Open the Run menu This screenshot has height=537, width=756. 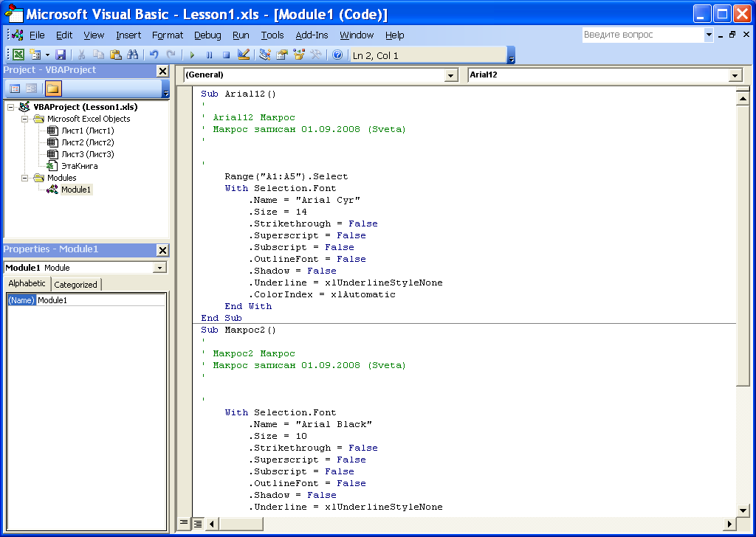pos(241,35)
